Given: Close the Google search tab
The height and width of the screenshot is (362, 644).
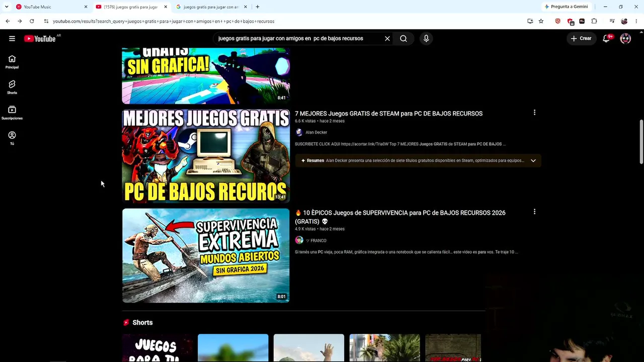Looking at the screenshot, I should coord(246,7).
